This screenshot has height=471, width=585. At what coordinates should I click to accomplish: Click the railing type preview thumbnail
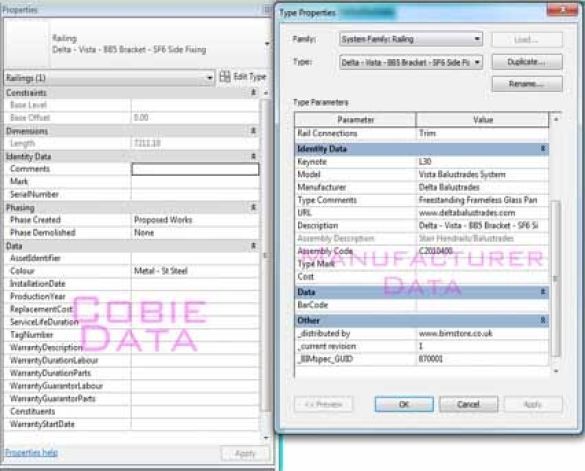26,44
